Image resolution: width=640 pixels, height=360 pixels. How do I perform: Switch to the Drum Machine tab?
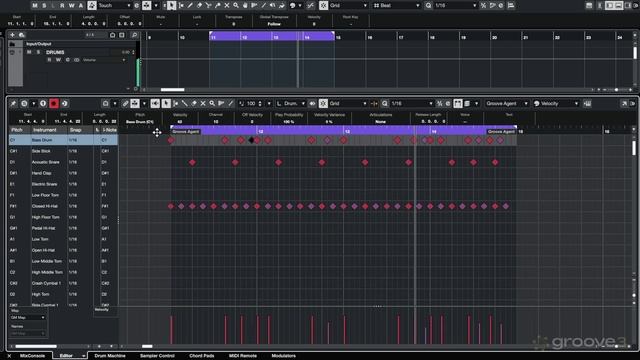[x=110, y=356]
